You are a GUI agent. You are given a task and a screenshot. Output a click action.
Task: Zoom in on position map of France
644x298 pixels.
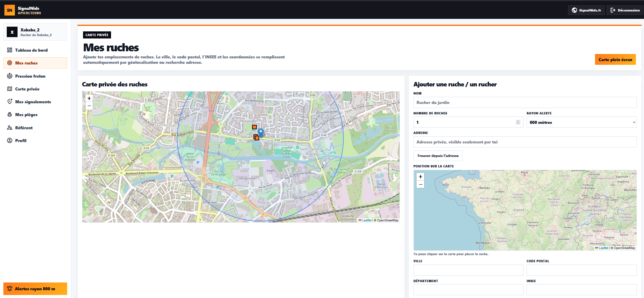coord(421,177)
